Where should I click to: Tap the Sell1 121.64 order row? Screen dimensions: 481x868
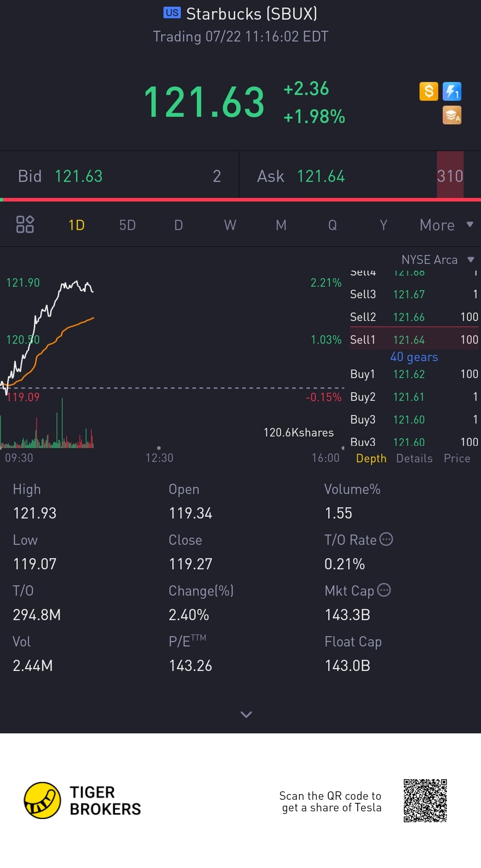pos(414,339)
